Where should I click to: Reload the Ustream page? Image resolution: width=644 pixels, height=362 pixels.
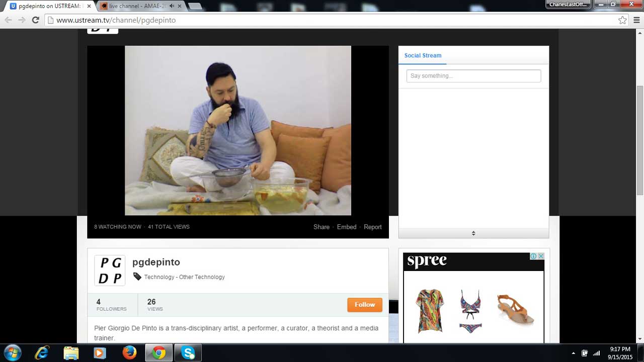[35, 20]
